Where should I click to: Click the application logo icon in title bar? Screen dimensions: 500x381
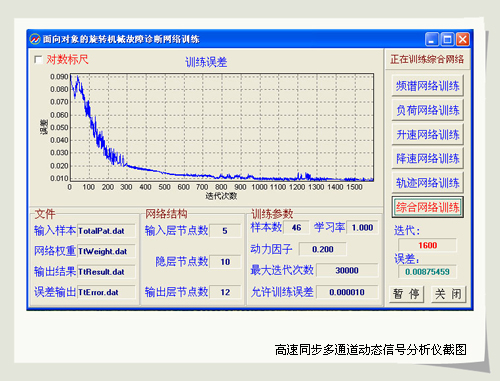[x=35, y=39]
